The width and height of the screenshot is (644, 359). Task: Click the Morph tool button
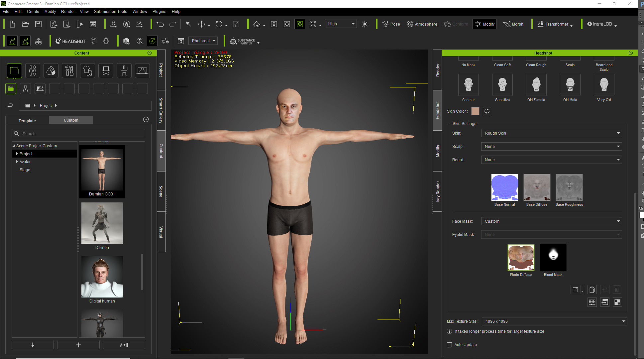[513, 24]
